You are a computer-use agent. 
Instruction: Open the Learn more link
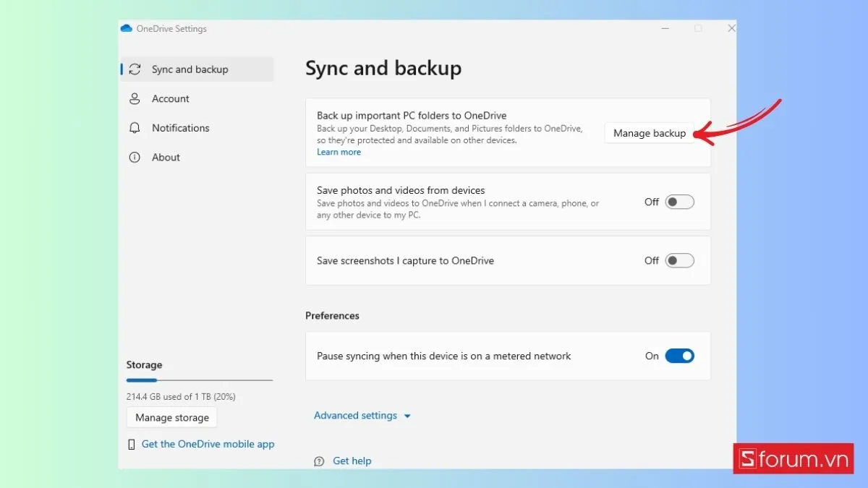(x=339, y=152)
